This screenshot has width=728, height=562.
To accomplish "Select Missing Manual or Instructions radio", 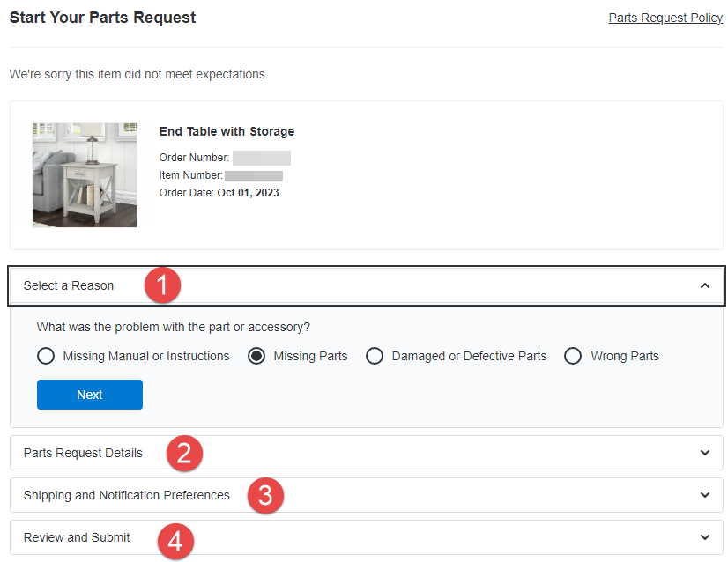I will click(x=47, y=357).
